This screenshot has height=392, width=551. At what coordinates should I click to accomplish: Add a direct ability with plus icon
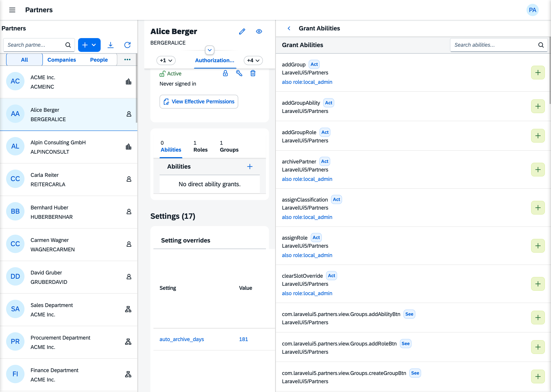[250, 167]
